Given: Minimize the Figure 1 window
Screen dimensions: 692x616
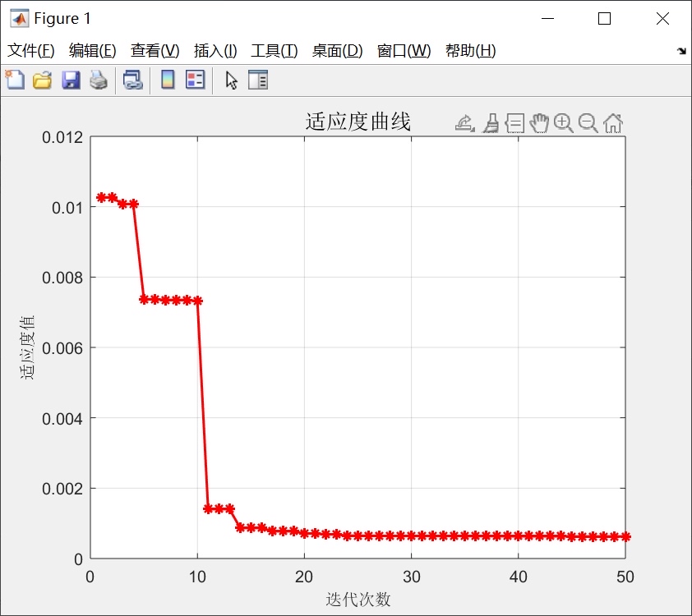Looking at the screenshot, I should pyautogui.click(x=547, y=19).
